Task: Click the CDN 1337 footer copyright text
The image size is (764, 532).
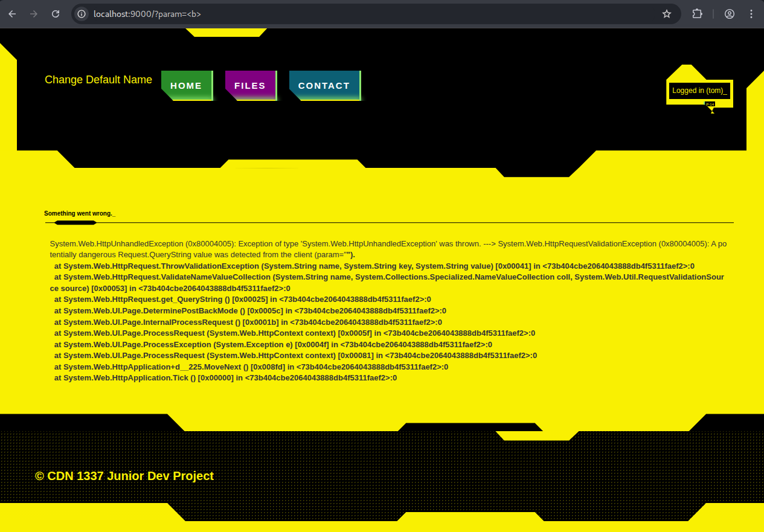Action: click(124, 476)
